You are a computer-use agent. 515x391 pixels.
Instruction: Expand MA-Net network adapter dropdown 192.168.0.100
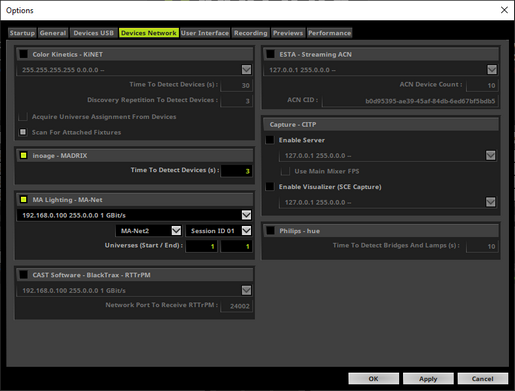(x=246, y=215)
